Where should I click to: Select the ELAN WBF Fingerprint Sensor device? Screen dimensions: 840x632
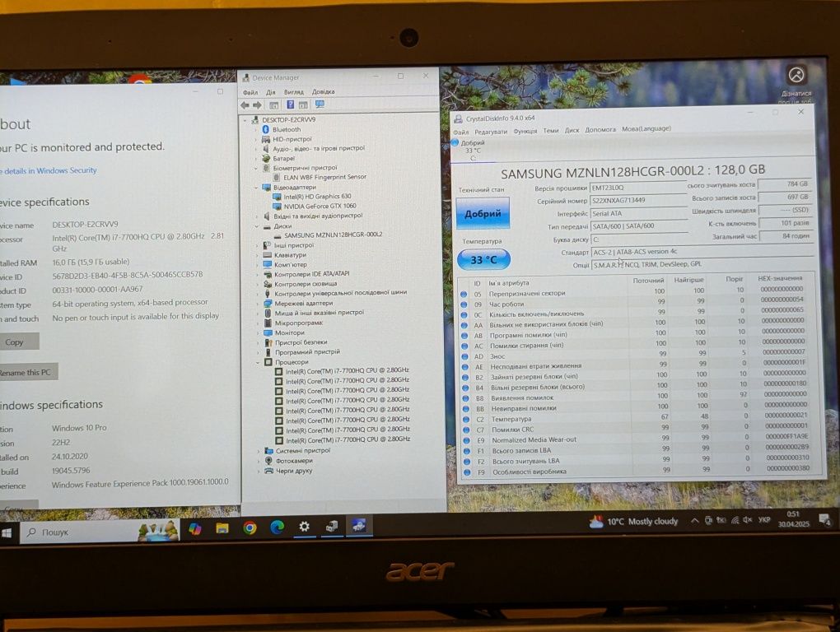coord(324,177)
